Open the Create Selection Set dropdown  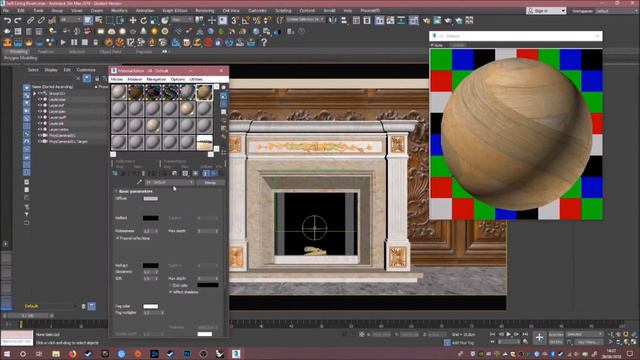(305, 20)
